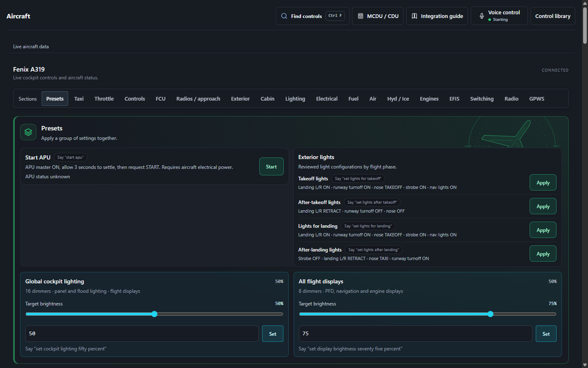This screenshot has height=368, width=588.
Task: Open the FCU tab
Action: click(160, 99)
